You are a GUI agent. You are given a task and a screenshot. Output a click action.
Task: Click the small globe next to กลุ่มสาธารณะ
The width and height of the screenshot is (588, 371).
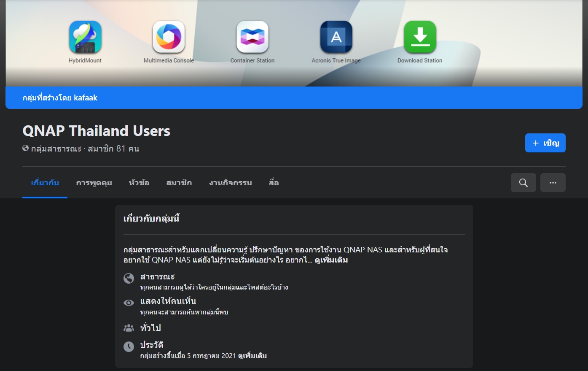[x=26, y=148]
